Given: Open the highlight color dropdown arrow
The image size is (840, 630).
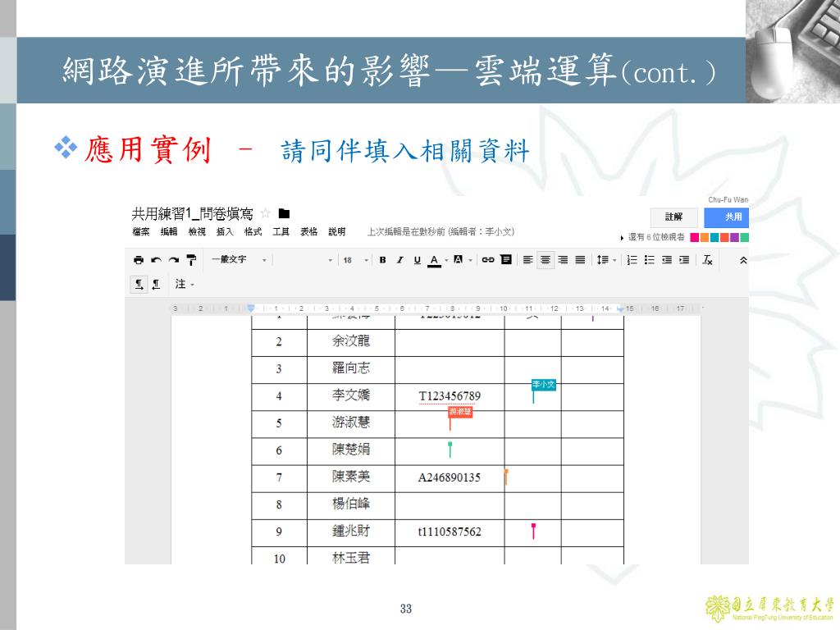Looking at the screenshot, I should [x=470, y=260].
